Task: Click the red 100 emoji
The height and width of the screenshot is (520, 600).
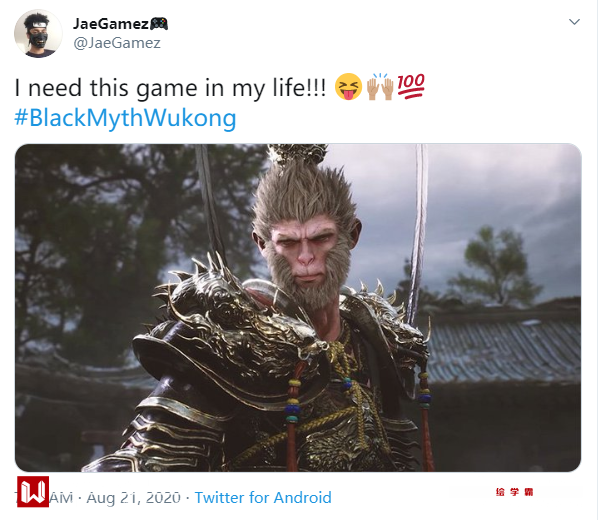Action: click(x=411, y=86)
